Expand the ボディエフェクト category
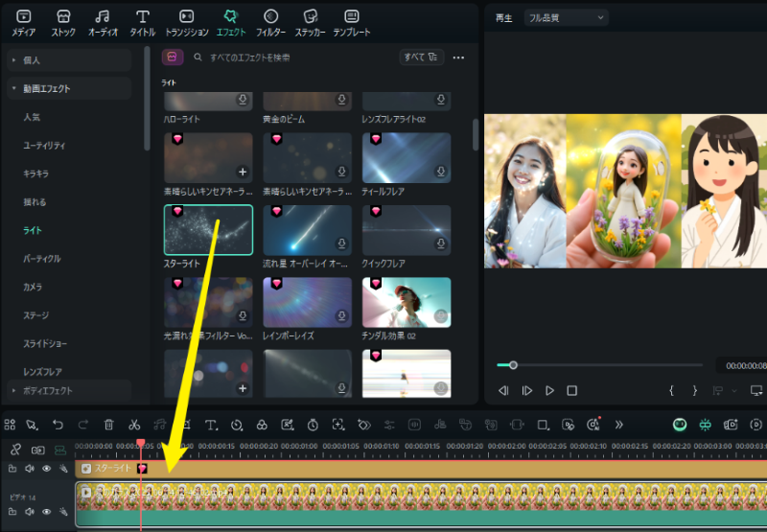The image size is (767, 532). (69, 391)
